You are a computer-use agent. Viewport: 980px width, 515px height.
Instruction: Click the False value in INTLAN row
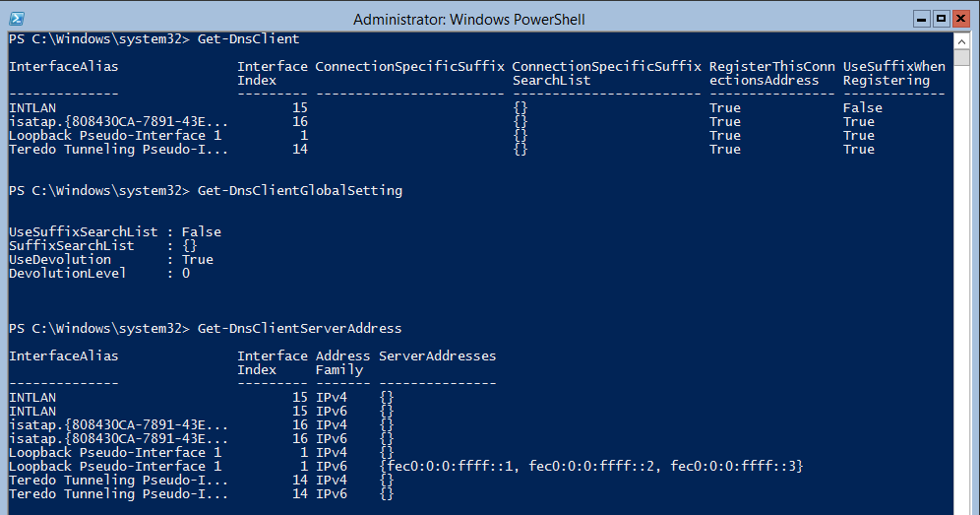(x=863, y=108)
